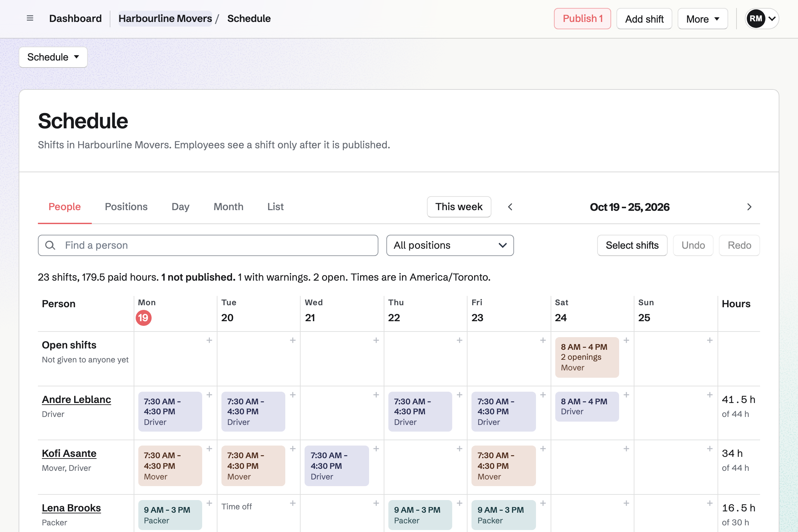This screenshot has height=532, width=798.
Task: Open the Schedule dropdown below header
Action: tap(53, 57)
